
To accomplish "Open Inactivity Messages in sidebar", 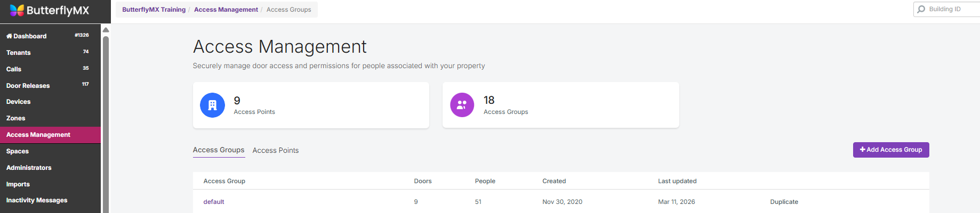I will click(x=37, y=200).
